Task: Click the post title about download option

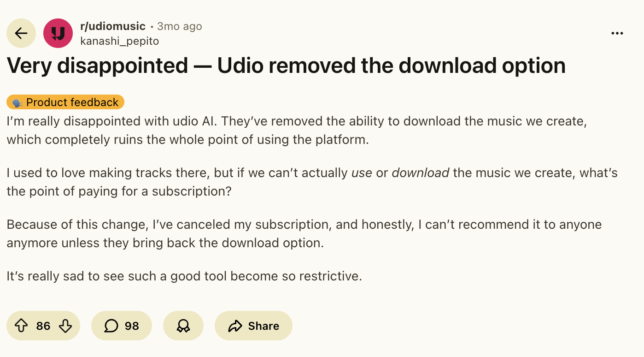Action: [x=286, y=66]
